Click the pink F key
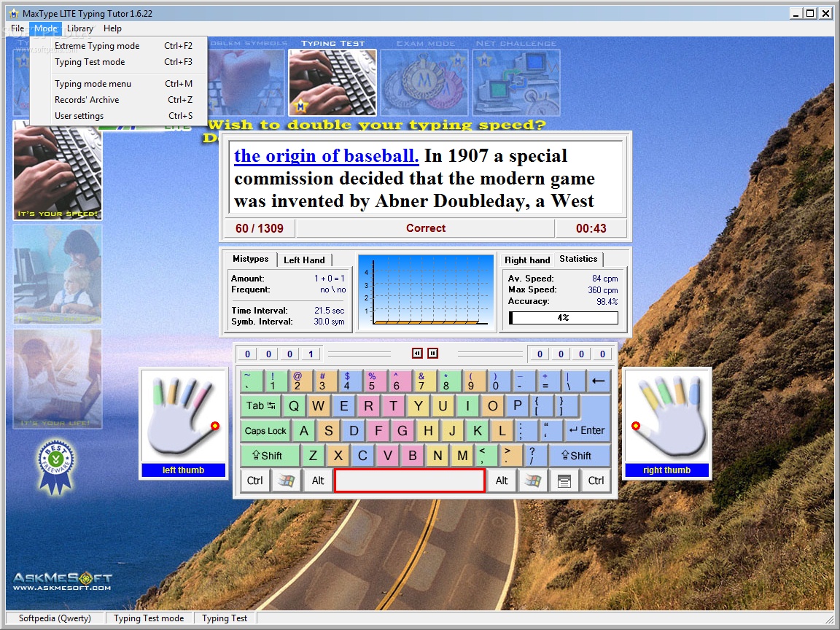The height and width of the screenshot is (630, 840). [378, 431]
